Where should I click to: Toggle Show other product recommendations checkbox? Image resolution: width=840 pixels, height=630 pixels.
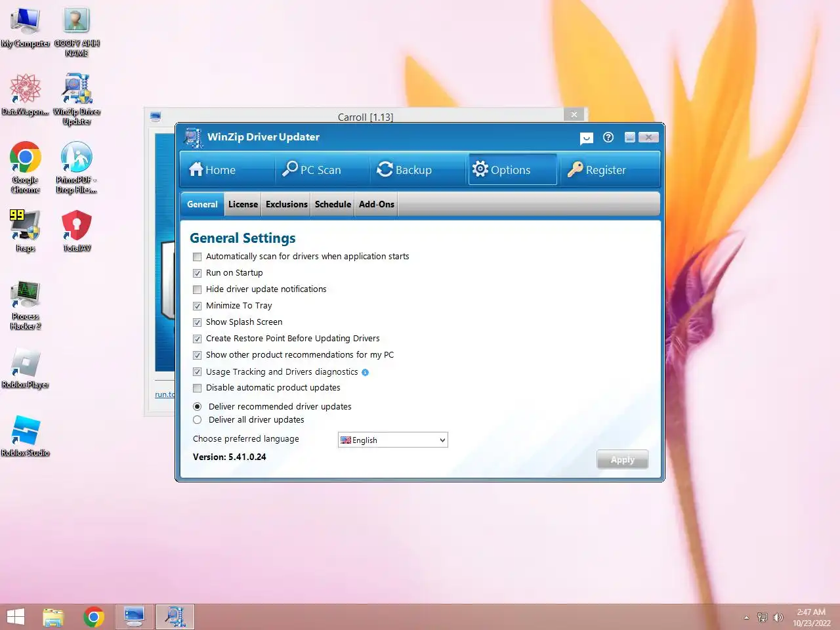(197, 355)
